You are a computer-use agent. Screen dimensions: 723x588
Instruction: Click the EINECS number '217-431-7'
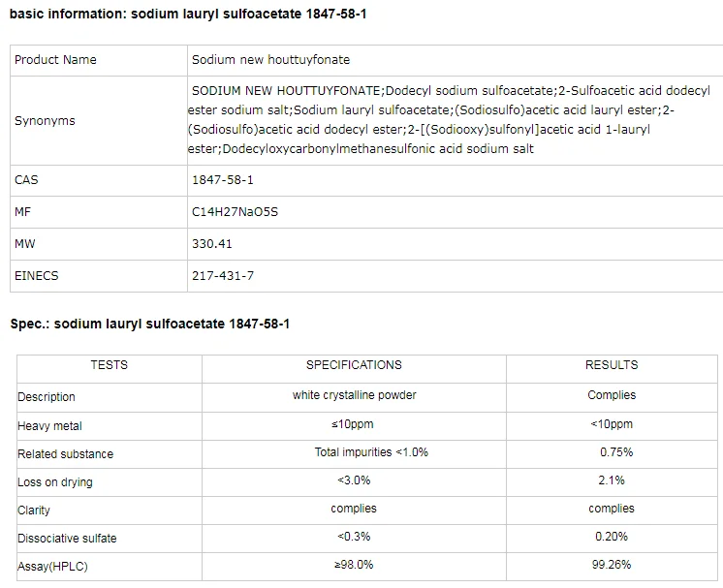[x=223, y=276]
